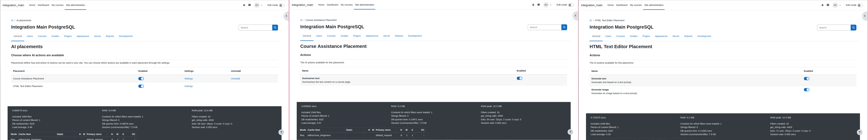The height and width of the screenshot is (140, 868).
Task: Click AI breadcrumb link on AI placements page
Action: [x=12, y=21]
